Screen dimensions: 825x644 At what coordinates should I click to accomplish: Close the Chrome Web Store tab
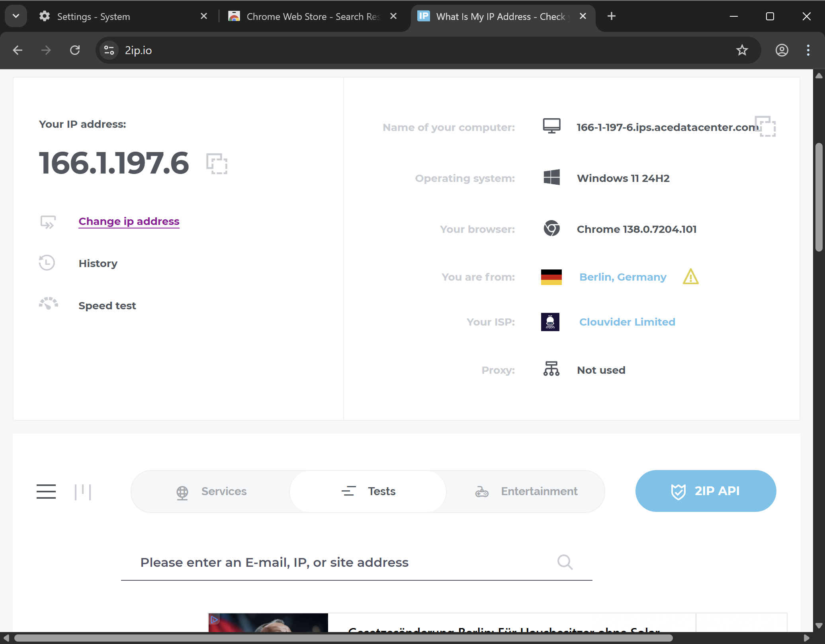pos(393,16)
